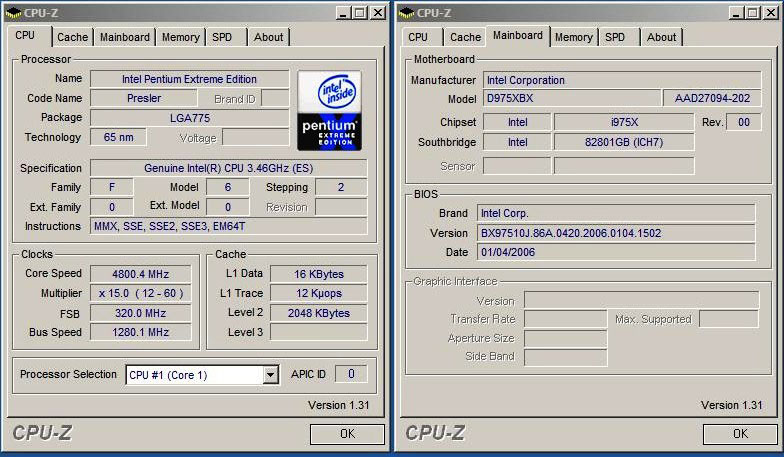Open the Mainboard tab in left window
Viewport: 784px width, 457px height.
tap(124, 37)
